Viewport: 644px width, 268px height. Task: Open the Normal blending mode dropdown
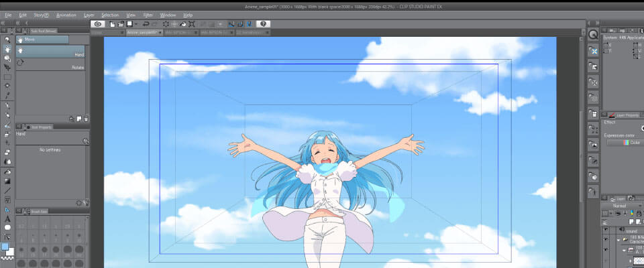click(x=623, y=206)
